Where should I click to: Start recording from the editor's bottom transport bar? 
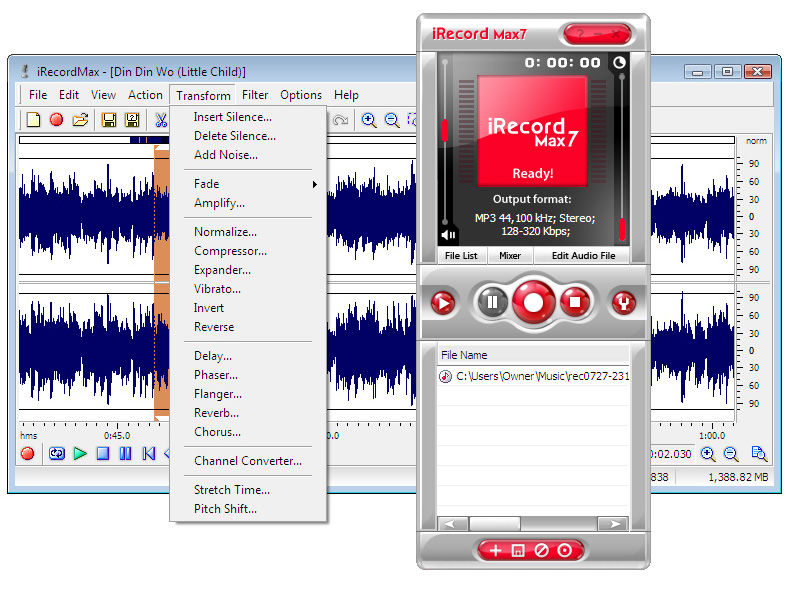tap(28, 454)
